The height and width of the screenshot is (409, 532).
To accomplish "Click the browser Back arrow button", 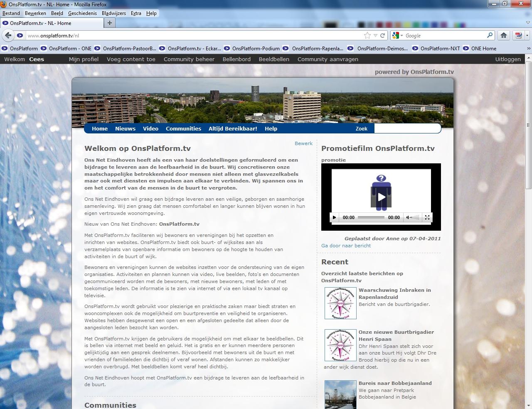I will click(8, 35).
